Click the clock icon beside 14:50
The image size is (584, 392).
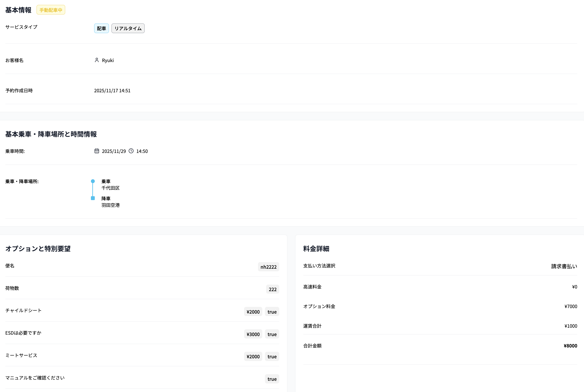point(131,151)
